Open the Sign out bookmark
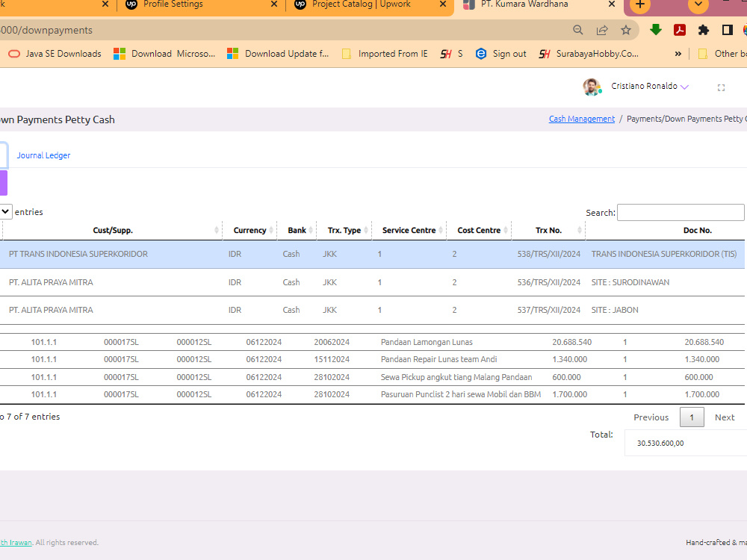The width and height of the screenshot is (747, 560). (501, 54)
